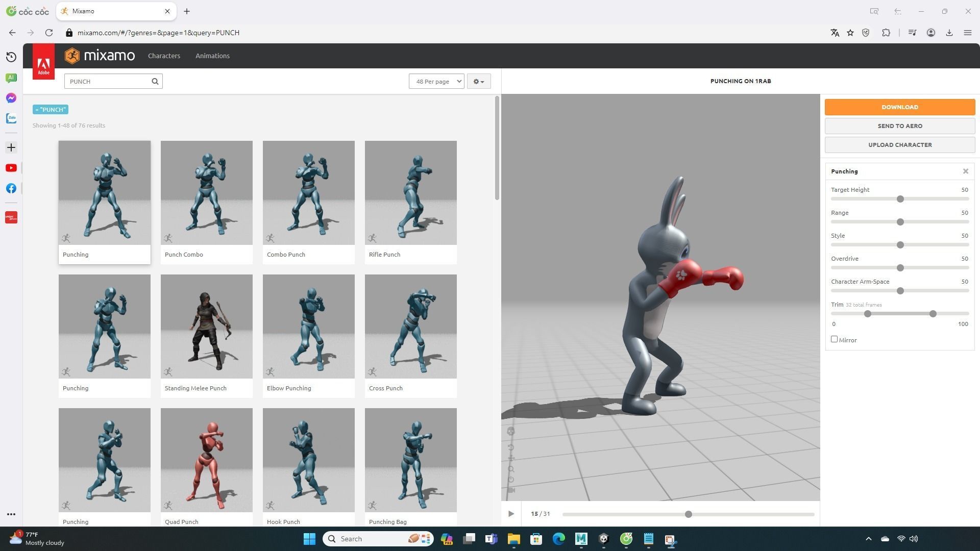Click the Trim start handle

coord(868,314)
